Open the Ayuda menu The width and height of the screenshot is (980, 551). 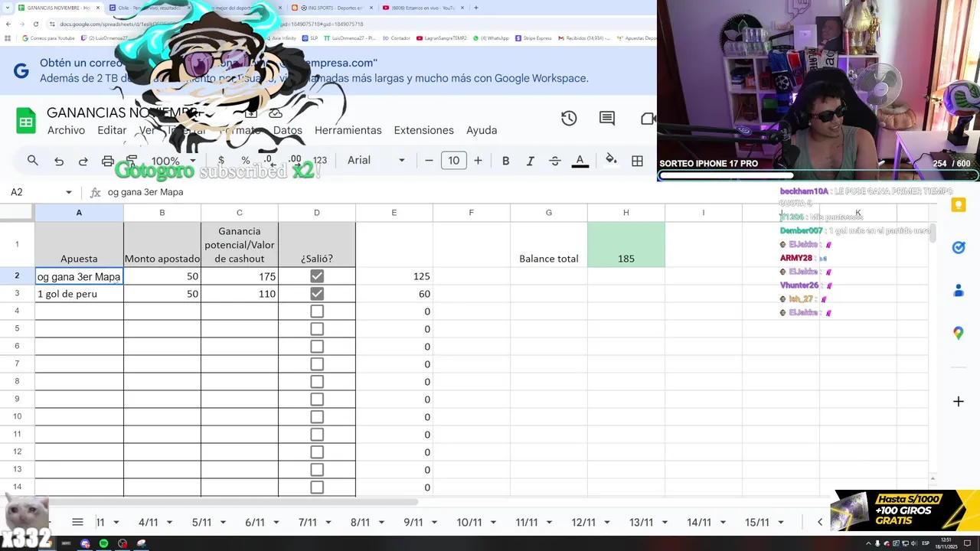click(482, 130)
